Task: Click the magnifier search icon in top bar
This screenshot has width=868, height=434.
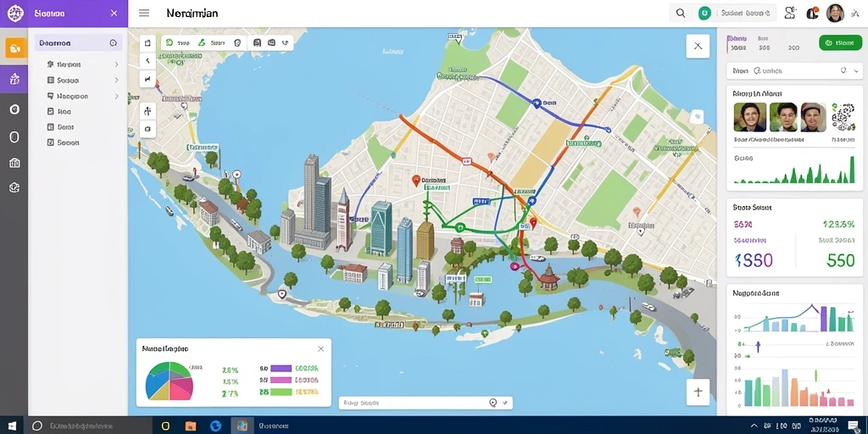Action: pyautogui.click(x=681, y=14)
